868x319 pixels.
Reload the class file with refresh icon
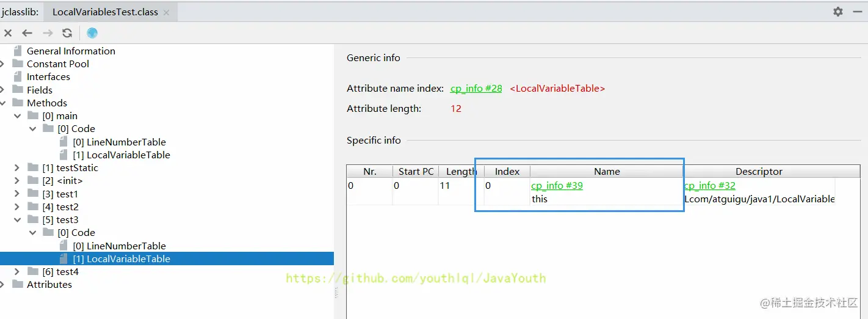coord(67,33)
